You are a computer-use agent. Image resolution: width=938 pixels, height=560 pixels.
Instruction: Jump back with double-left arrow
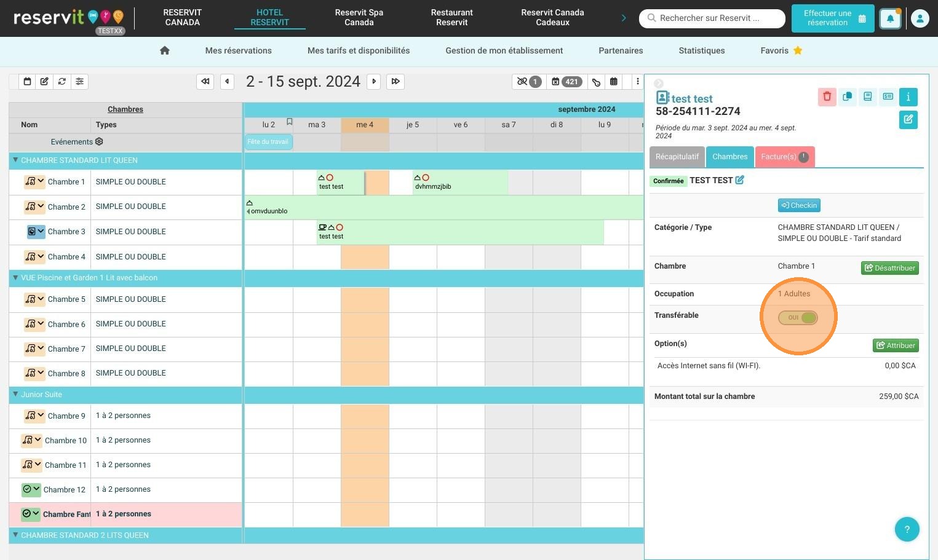(x=205, y=81)
